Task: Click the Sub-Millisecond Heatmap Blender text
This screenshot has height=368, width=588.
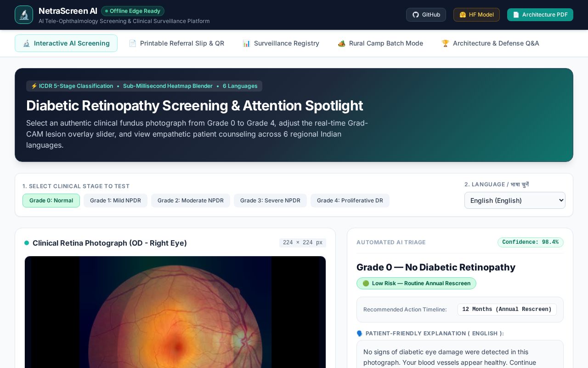Action: [168, 86]
